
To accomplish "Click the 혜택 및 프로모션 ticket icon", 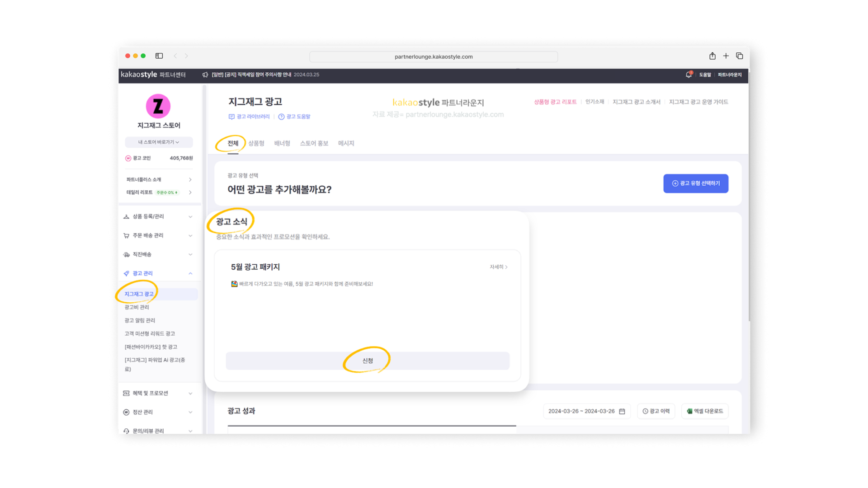I will 127,393.
